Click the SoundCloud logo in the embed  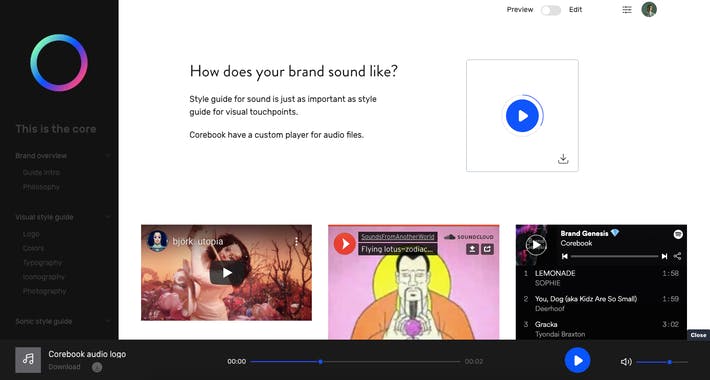pyautogui.click(x=469, y=237)
